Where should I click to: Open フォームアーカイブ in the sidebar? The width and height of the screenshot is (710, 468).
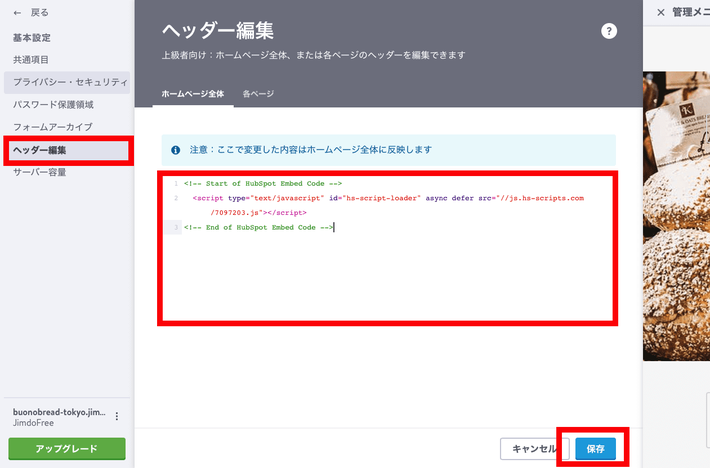53,127
